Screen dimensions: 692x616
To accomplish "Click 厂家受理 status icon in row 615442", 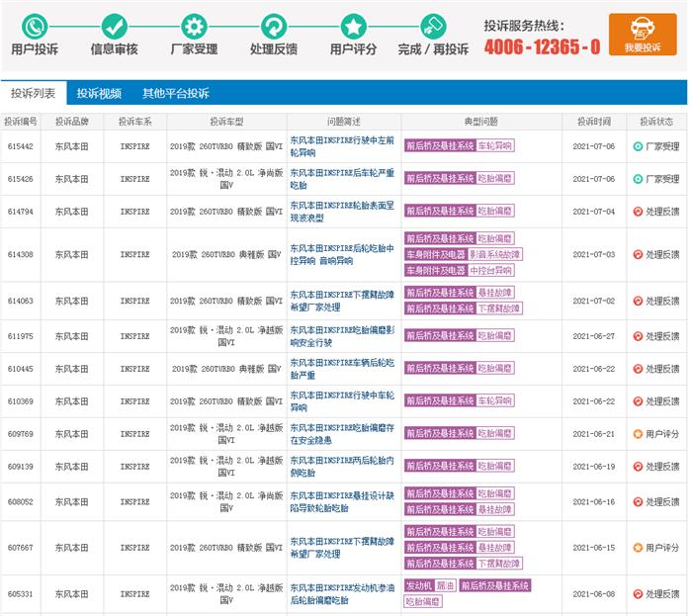I will (x=638, y=146).
